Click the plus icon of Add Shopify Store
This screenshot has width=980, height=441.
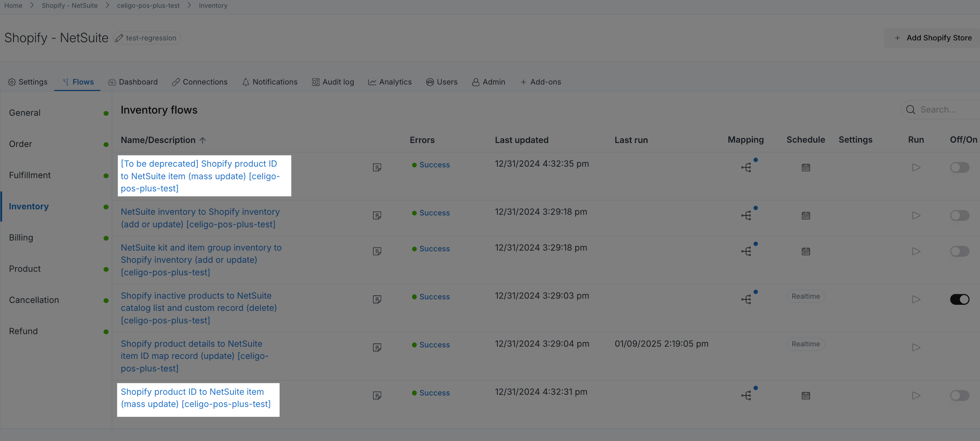897,38
